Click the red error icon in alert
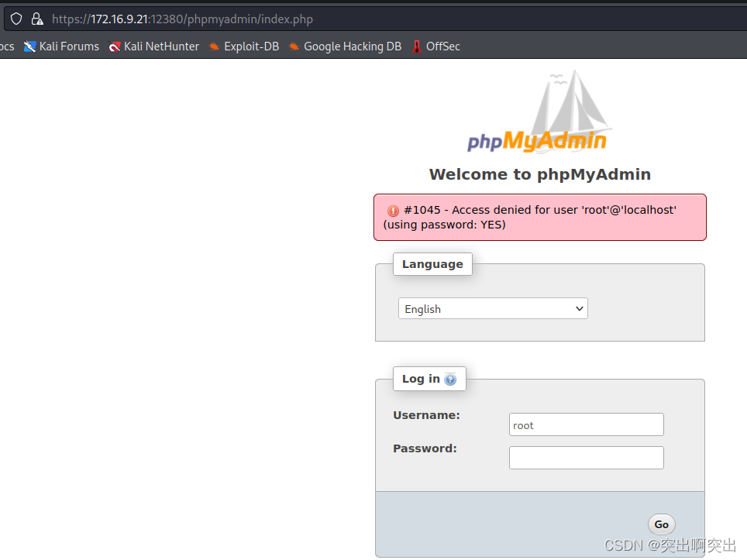 coord(393,211)
